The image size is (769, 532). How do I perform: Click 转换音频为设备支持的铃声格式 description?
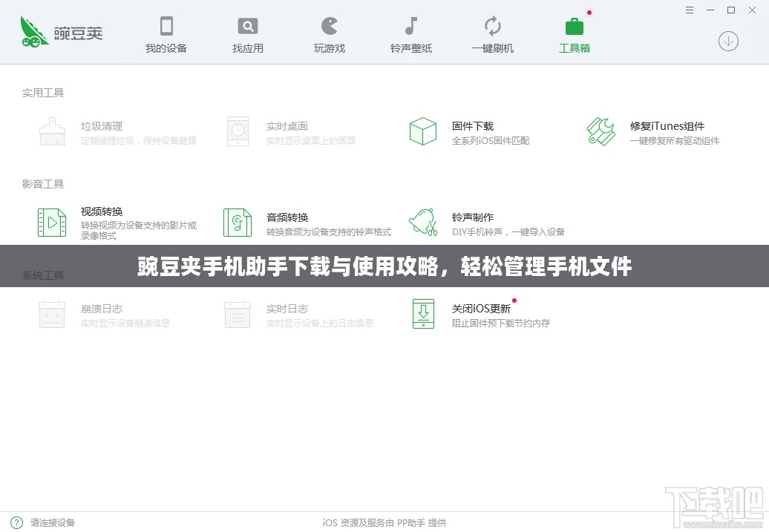tap(329, 232)
